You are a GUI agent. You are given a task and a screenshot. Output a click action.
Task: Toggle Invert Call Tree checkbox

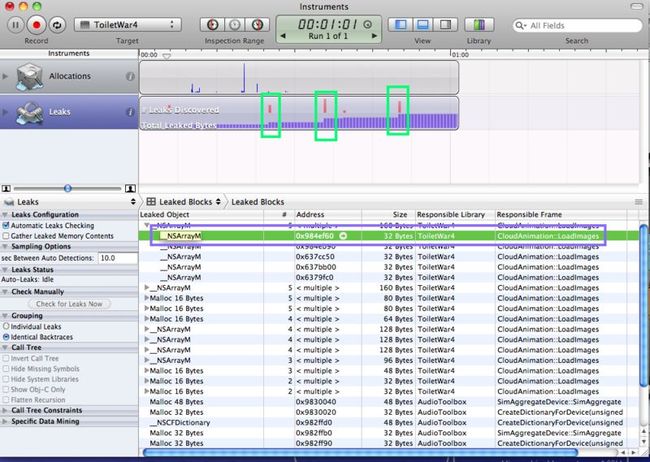click(x=6, y=358)
